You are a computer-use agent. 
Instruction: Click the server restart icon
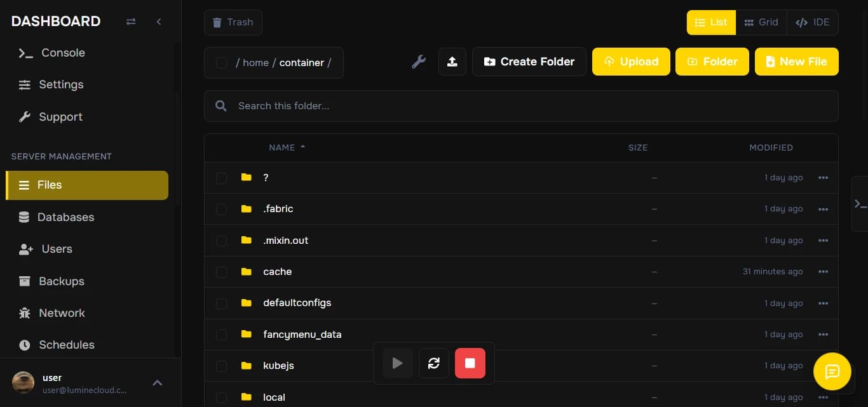pos(434,363)
